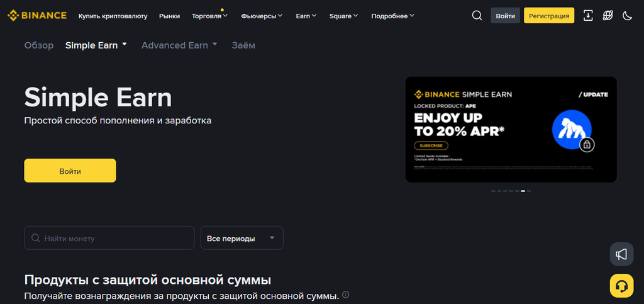Image resolution: width=644 pixels, height=304 pixels.
Task: Click the / UPDATE label on the banner
Action: [x=594, y=94]
